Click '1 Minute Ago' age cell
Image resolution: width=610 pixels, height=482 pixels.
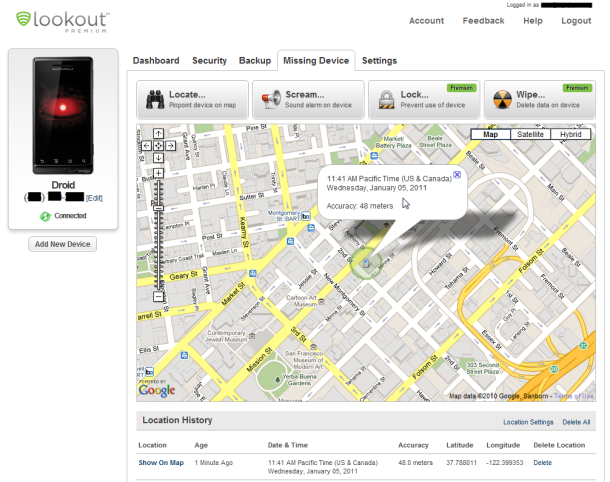coord(214,463)
